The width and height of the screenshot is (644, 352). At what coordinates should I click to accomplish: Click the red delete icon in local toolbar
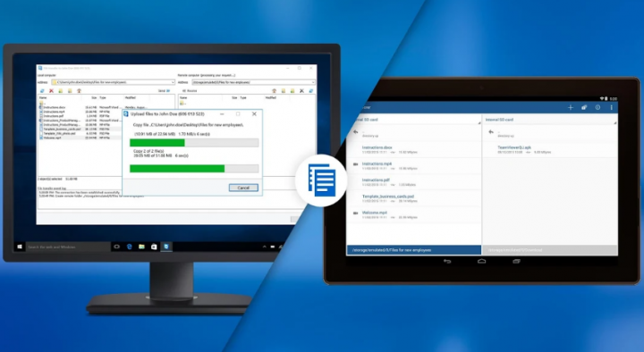[51, 90]
